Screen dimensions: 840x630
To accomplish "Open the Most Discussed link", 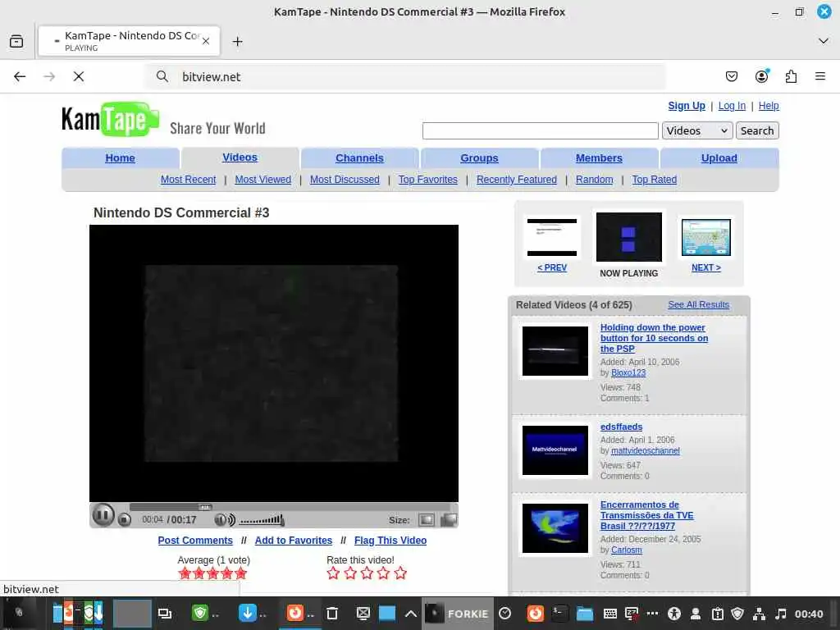I will (345, 180).
